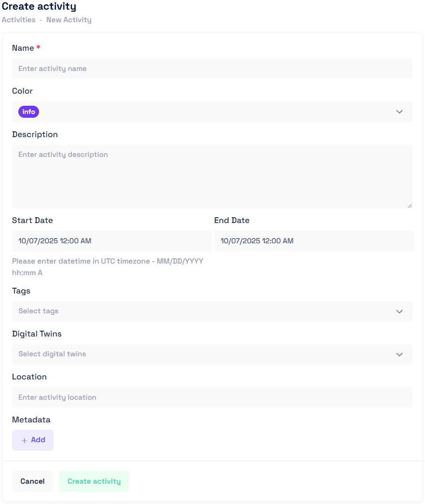Click the chevron on the Color selector
This screenshot has width=425, height=504.
coord(399,112)
